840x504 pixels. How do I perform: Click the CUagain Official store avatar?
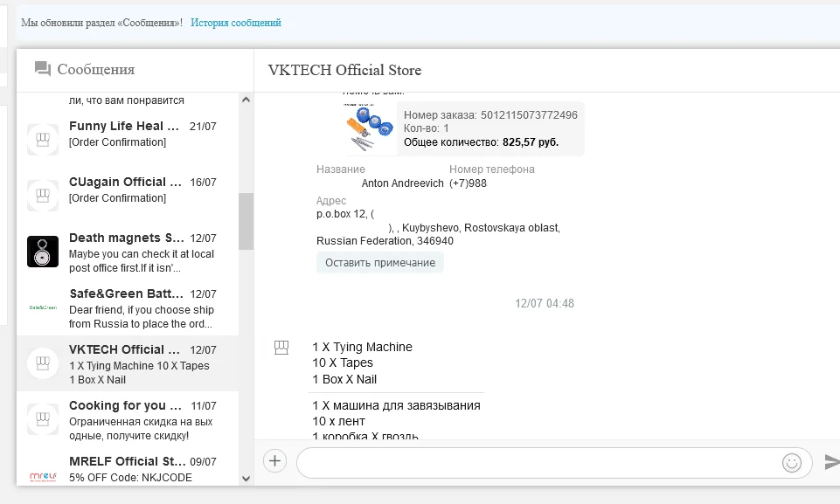[x=43, y=196]
